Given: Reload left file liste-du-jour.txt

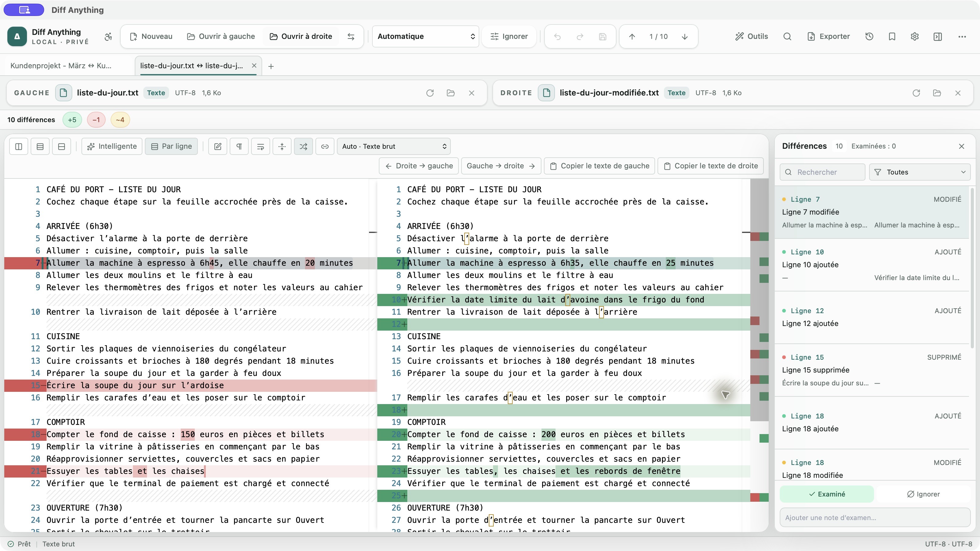Looking at the screenshot, I should [430, 93].
